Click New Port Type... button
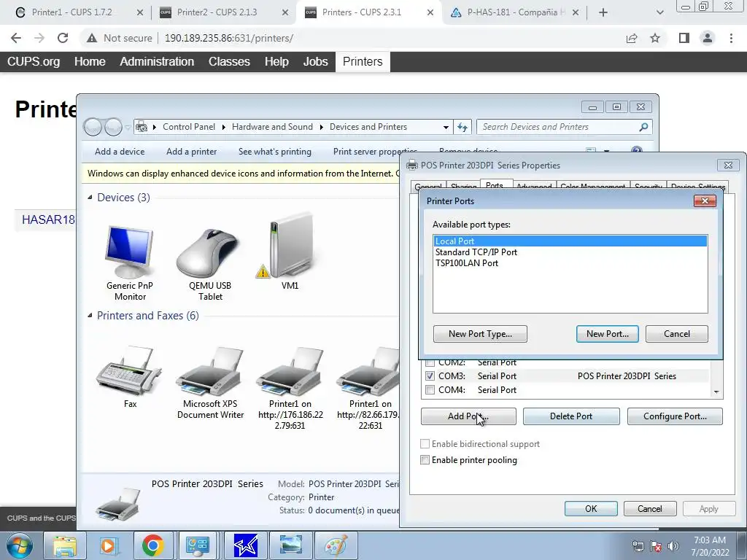Screen dimensions: 747x560 click(x=480, y=334)
